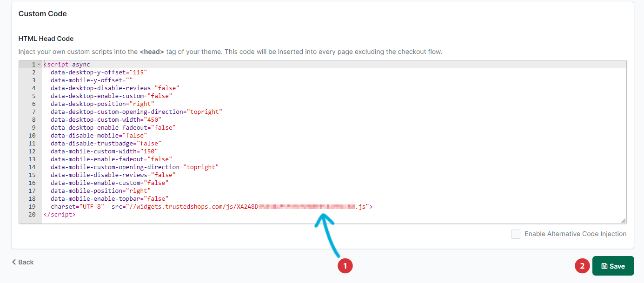The width and height of the screenshot is (644, 283).
Task: Click line number 15 in the gutter
Action: (32, 175)
